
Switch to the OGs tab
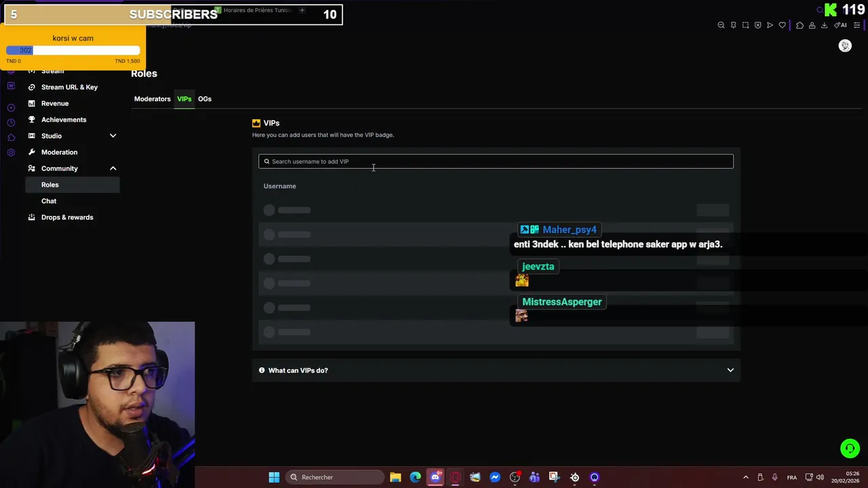coord(205,99)
